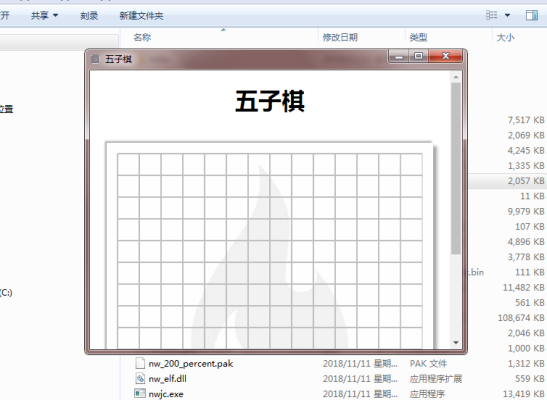Open the 共享 dropdown in Explorer toolbar

point(44,16)
